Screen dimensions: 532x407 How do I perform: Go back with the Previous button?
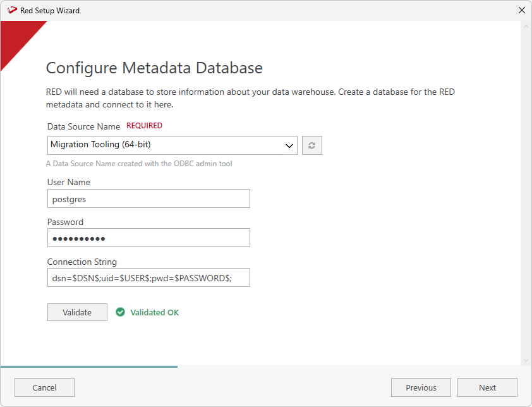point(421,387)
